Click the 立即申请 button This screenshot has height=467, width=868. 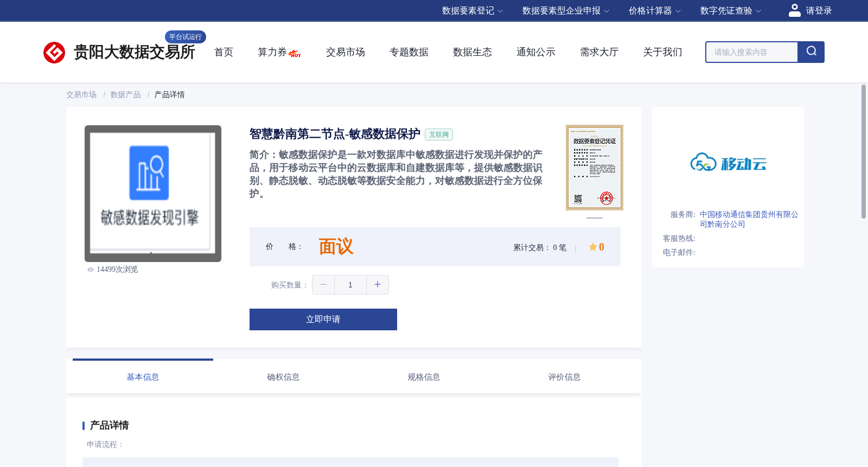coord(323,319)
